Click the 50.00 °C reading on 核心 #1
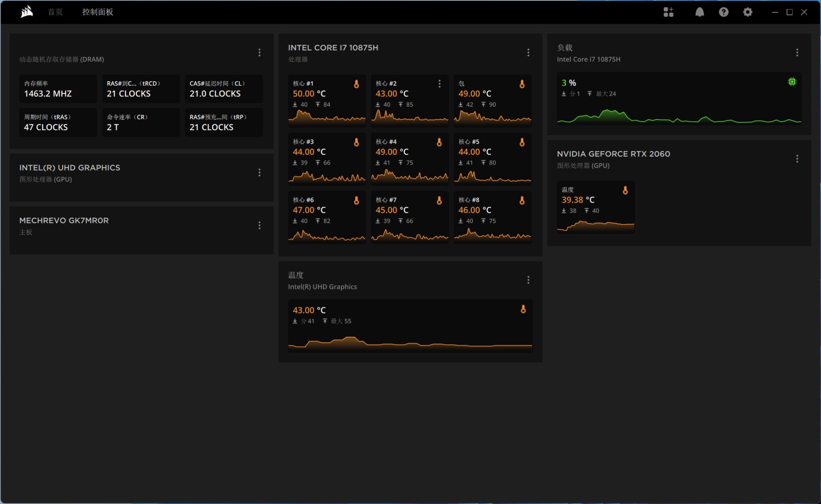The width and height of the screenshot is (821, 504). tap(309, 94)
